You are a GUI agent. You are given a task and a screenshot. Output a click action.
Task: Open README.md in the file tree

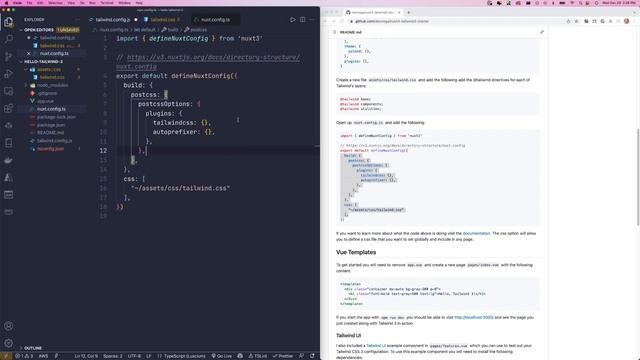(50, 133)
